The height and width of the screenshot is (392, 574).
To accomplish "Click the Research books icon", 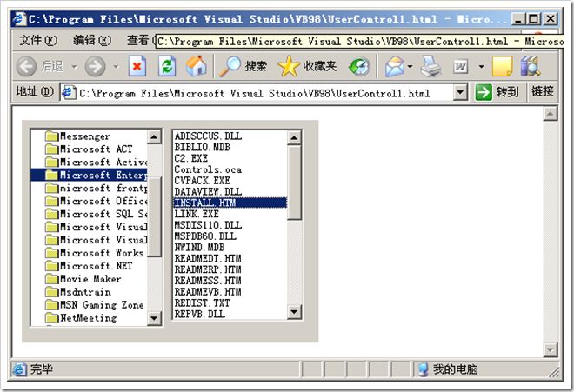I will [x=531, y=66].
